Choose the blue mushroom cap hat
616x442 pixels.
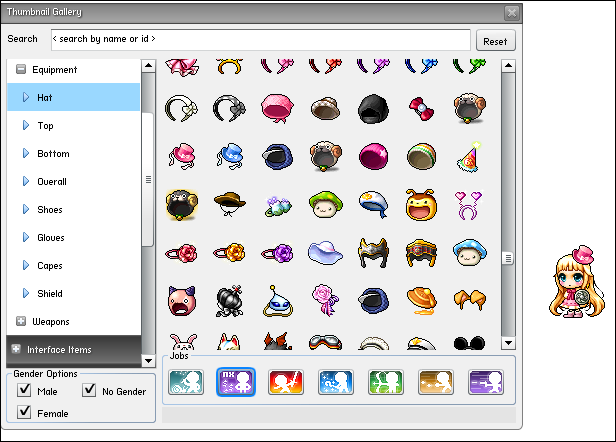pyautogui.click(x=469, y=252)
